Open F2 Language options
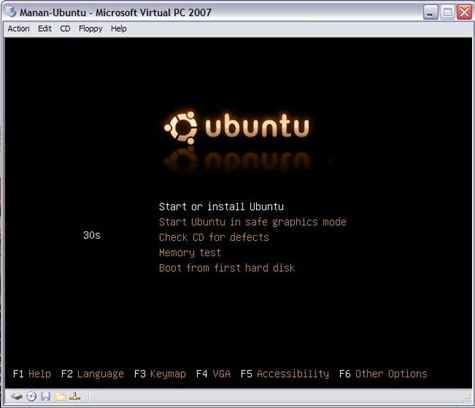Image resolution: width=475 pixels, height=408 pixels. pos(92,374)
